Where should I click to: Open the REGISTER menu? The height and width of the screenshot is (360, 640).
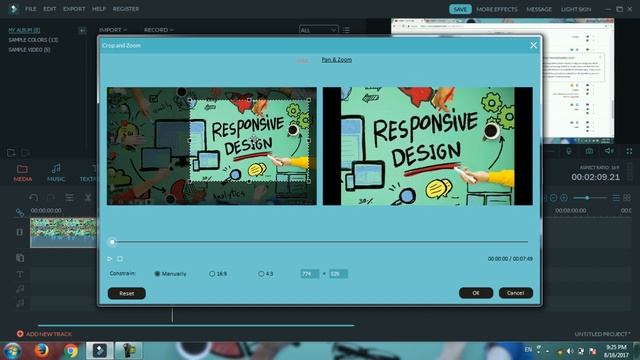tap(126, 9)
